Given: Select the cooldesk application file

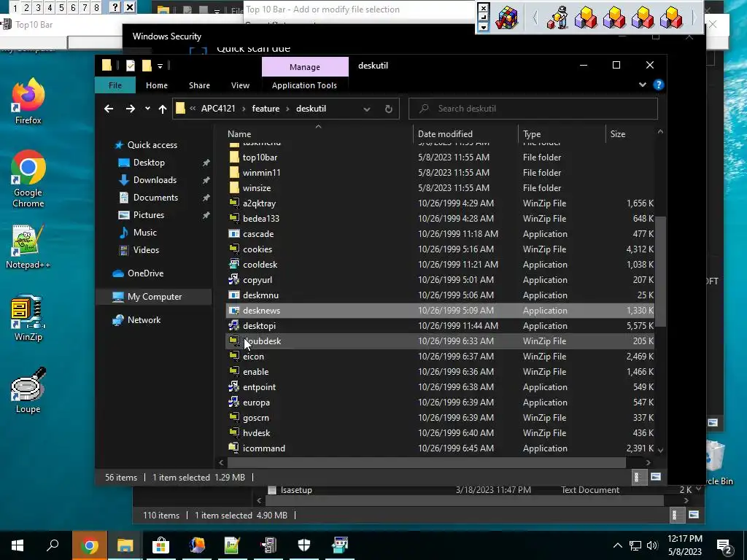Looking at the screenshot, I should (x=440, y=264).
